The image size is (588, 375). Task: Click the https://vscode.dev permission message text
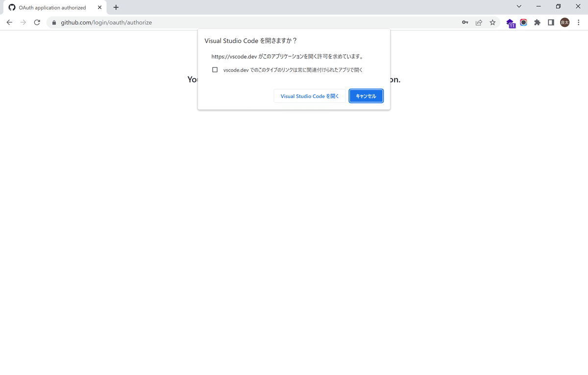click(x=288, y=56)
